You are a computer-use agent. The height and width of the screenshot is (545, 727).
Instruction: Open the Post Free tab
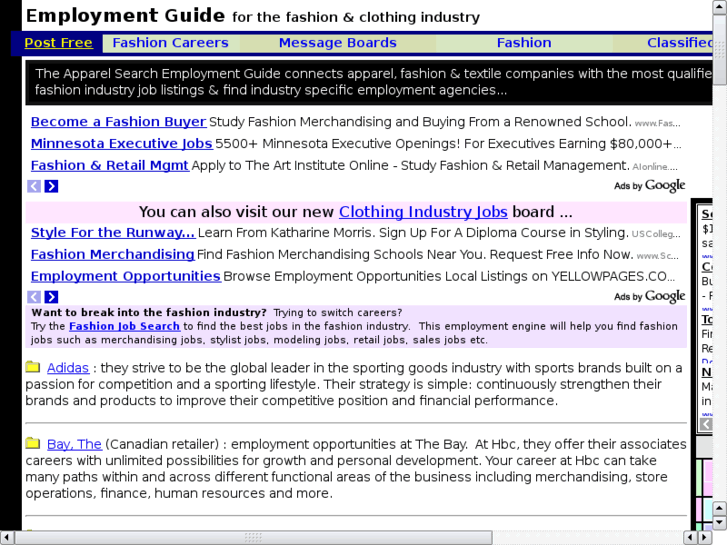click(x=58, y=43)
